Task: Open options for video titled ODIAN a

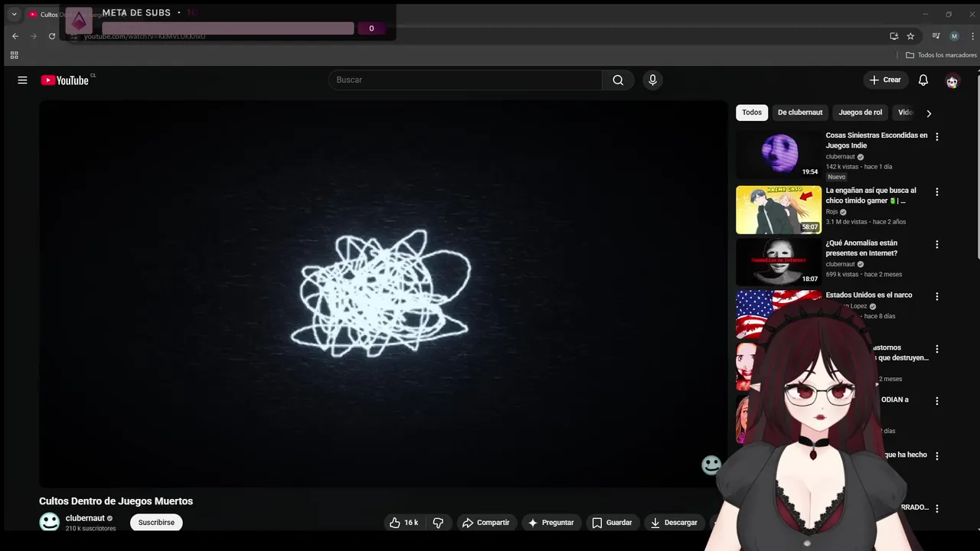Action: coord(937,401)
